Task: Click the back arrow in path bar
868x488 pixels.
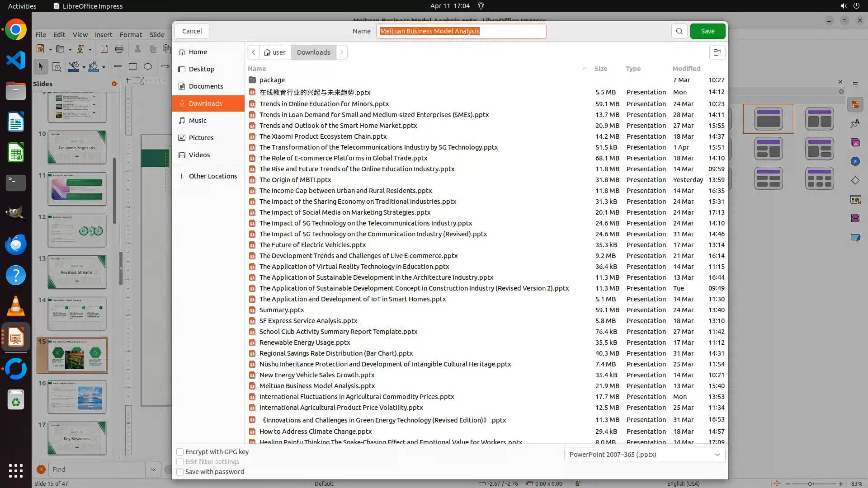Action: pos(254,52)
